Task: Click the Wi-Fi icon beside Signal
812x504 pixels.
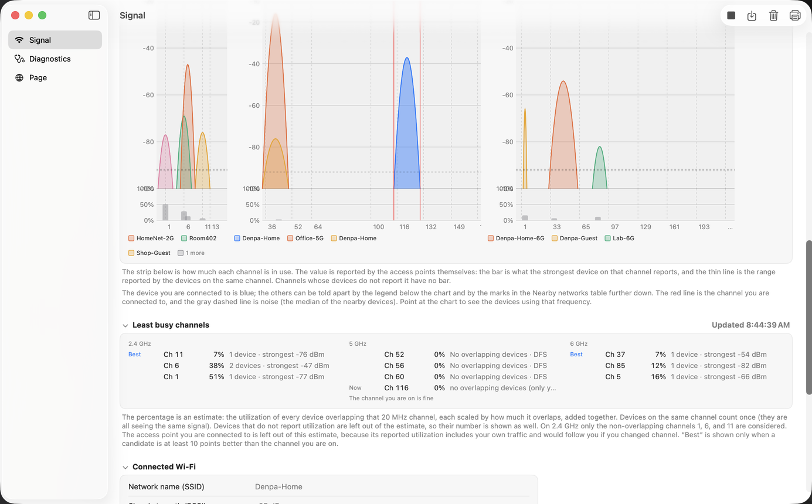Action: point(19,40)
